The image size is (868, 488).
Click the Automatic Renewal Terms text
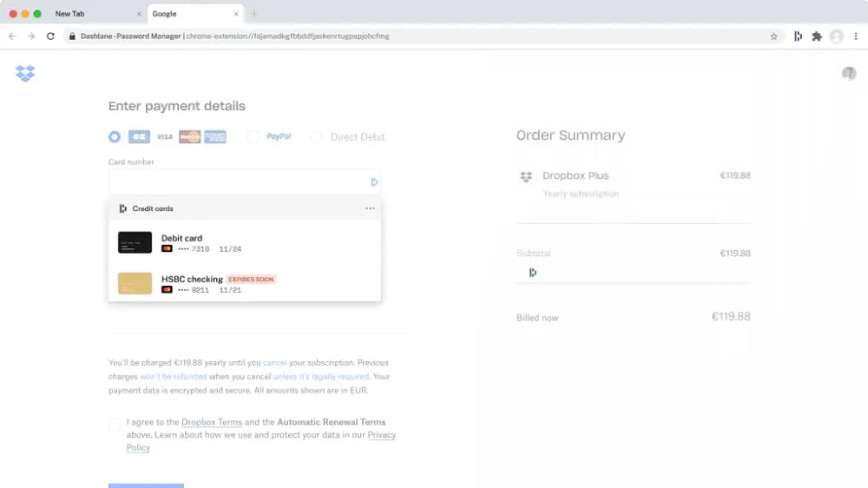pyautogui.click(x=332, y=422)
